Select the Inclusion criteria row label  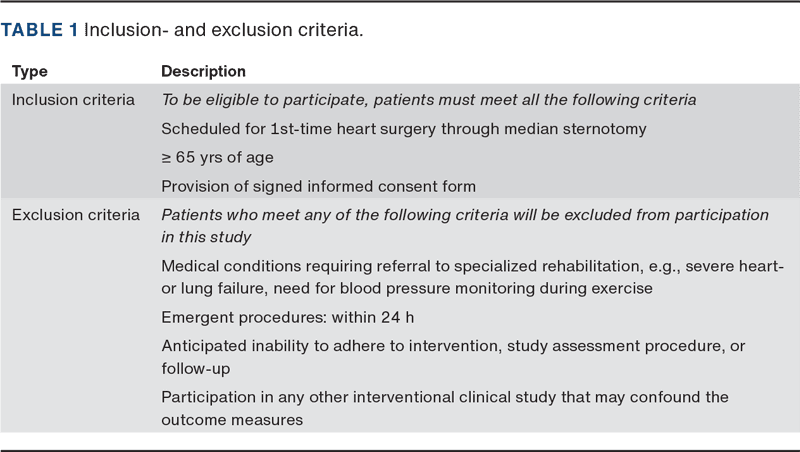point(73,99)
